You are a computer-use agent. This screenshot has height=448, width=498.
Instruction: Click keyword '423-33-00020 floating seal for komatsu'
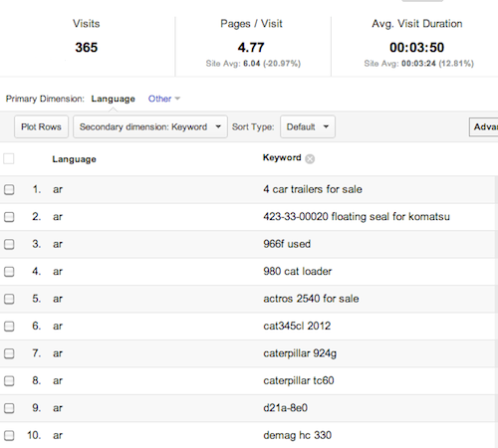coord(357,217)
